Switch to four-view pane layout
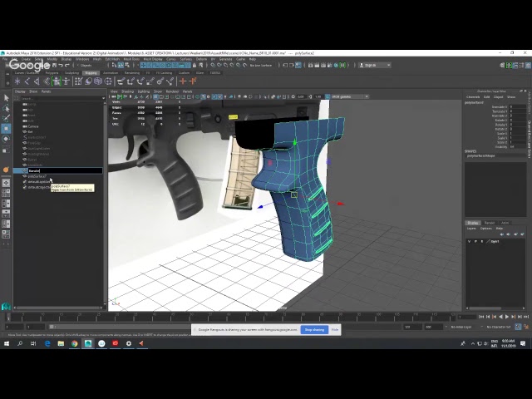The height and width of the screenshot is (399, 532). (x=6, y=193)
